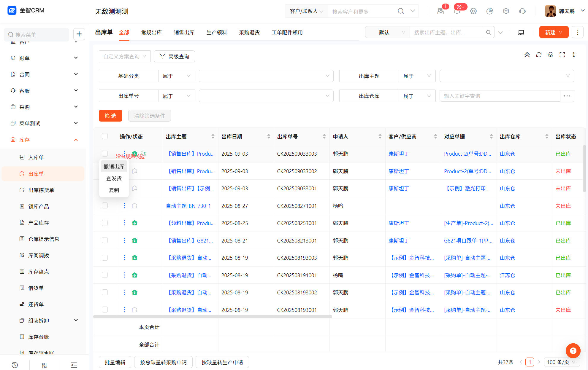The width and height of the screenshot is (588, 370).
Task: Open 自动主题-BN-730-1 link
Action: tap(188, 206)
